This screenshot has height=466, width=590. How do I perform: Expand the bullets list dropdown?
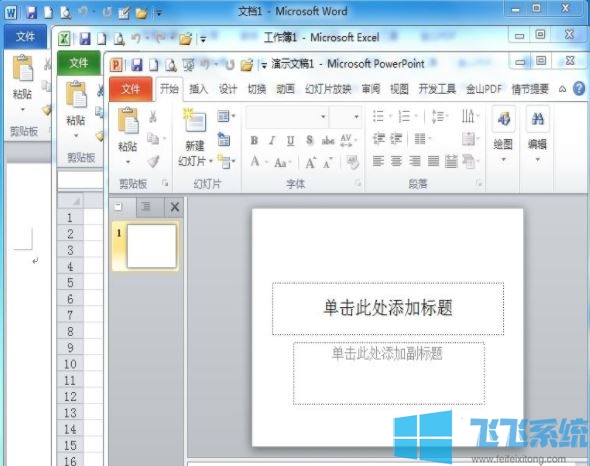(x=390, y=116)
